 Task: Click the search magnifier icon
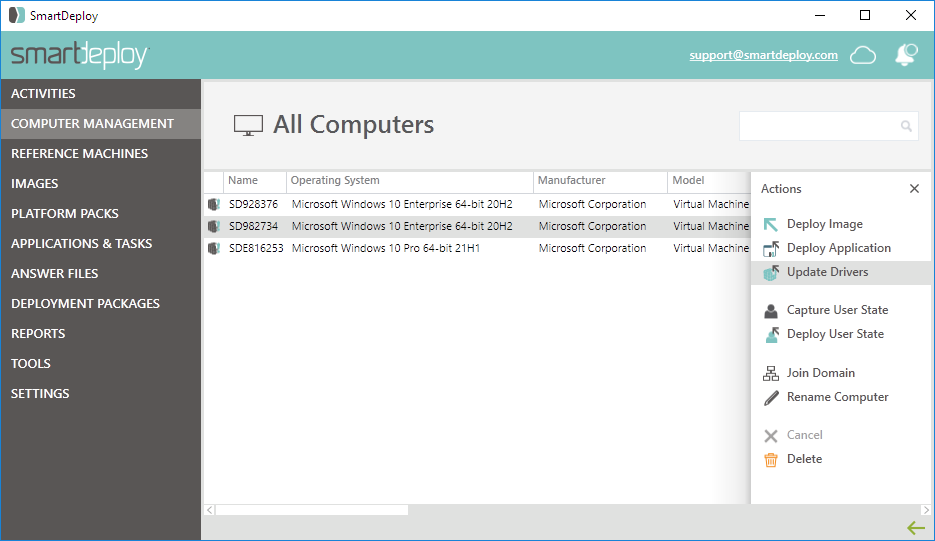906,126
